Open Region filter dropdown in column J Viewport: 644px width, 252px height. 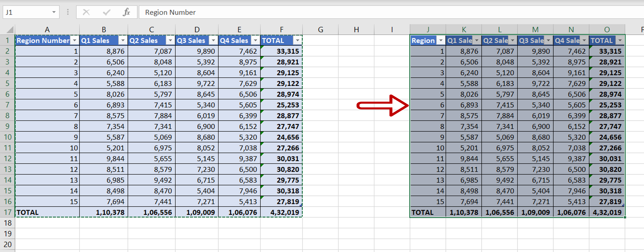pos(441,41)
